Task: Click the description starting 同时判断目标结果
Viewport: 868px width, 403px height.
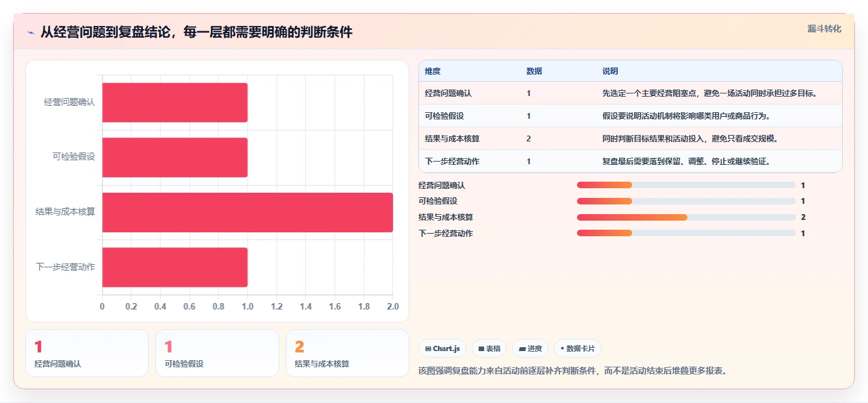Action: click(x=690, y=139)
